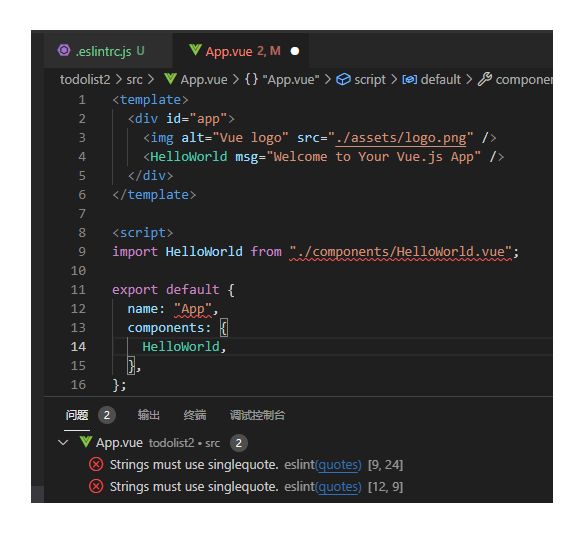Viewport: 582px width, 533px height.
Task: Click the opening brace on line 13
Action: [x=224, y=328]
